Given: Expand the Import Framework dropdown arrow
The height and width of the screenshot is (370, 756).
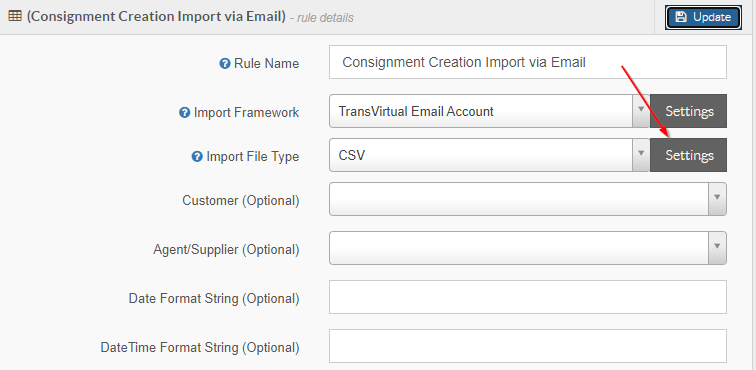Looking at the screenshot, I should pyautogui.click(x=641, y=111).
